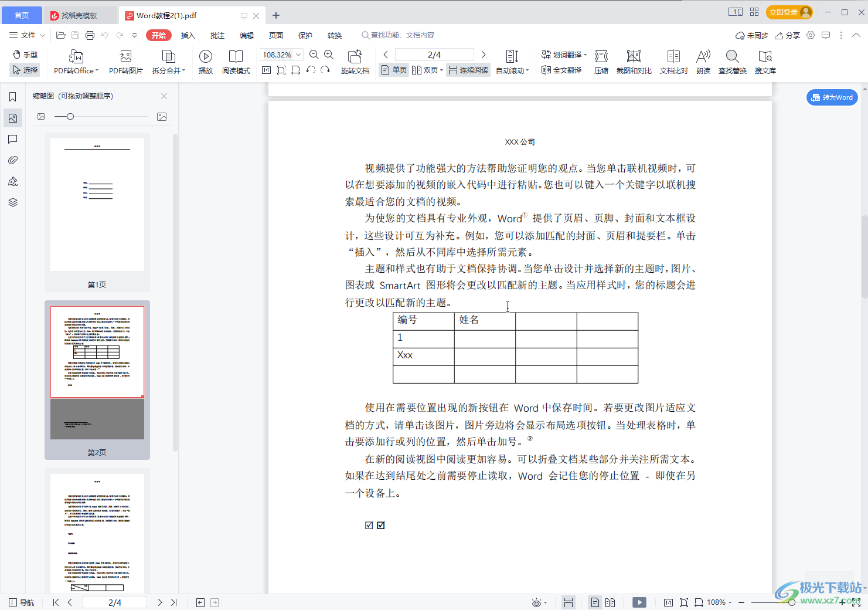Expand the 108.32% zoom level dropdown
This screenshot has height=610, width=868.
(298, 55)
